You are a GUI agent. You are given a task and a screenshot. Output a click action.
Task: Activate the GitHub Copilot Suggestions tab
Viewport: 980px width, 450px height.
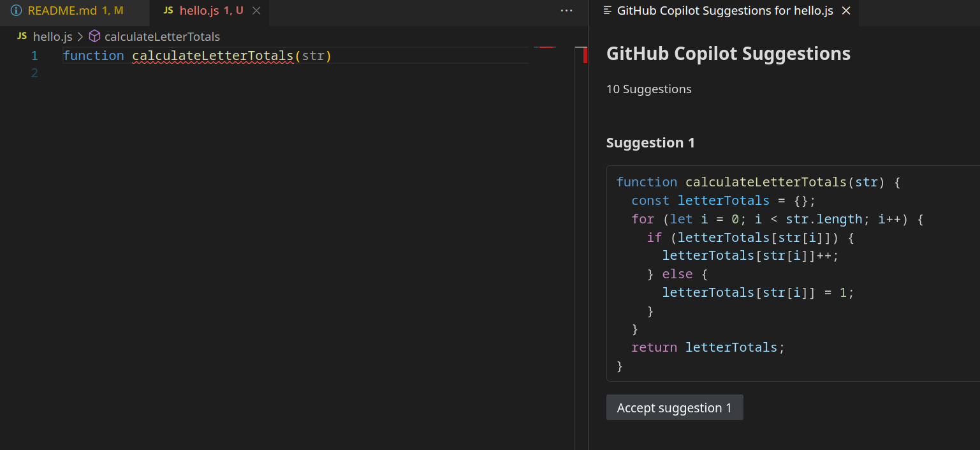click(725, 11)
